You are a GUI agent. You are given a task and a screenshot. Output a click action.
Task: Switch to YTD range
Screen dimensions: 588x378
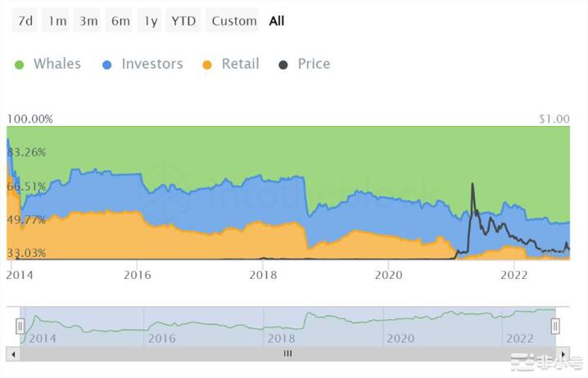coord(183,20)
